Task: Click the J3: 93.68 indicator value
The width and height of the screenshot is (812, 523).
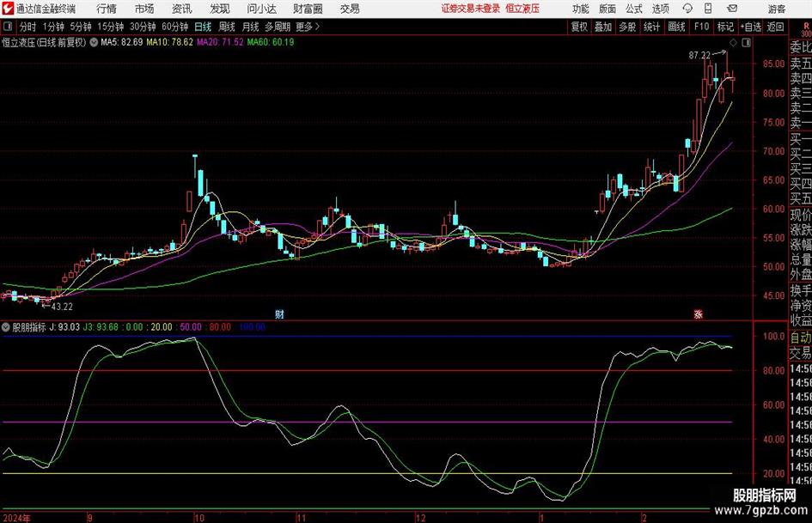Action: (101, 327)
